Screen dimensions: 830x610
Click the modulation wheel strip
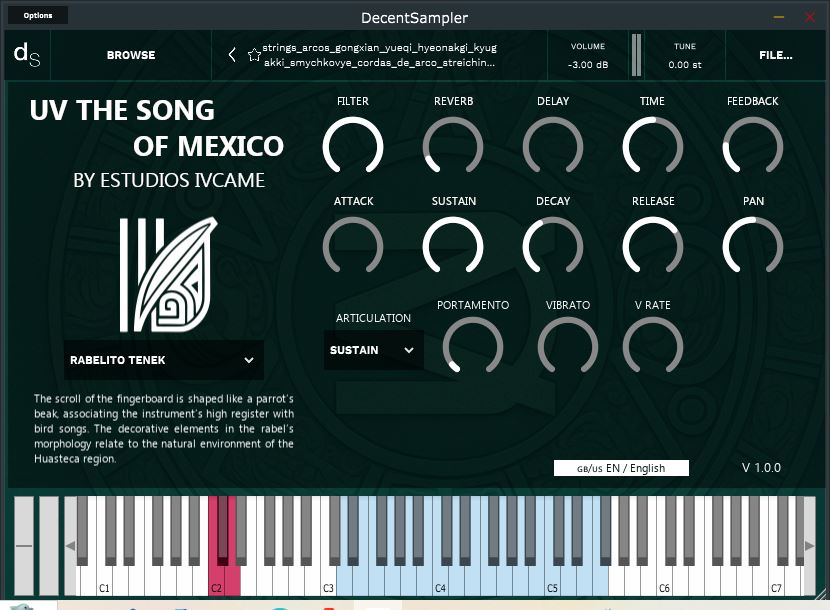(49, 545)
